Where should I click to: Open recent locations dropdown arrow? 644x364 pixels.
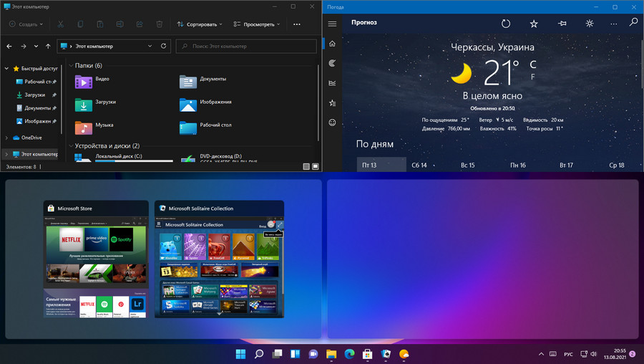click(36, 46)
